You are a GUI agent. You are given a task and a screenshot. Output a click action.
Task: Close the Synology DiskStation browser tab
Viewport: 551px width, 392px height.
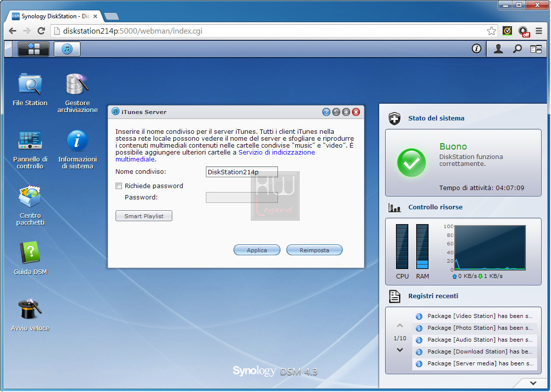[95, 16]
